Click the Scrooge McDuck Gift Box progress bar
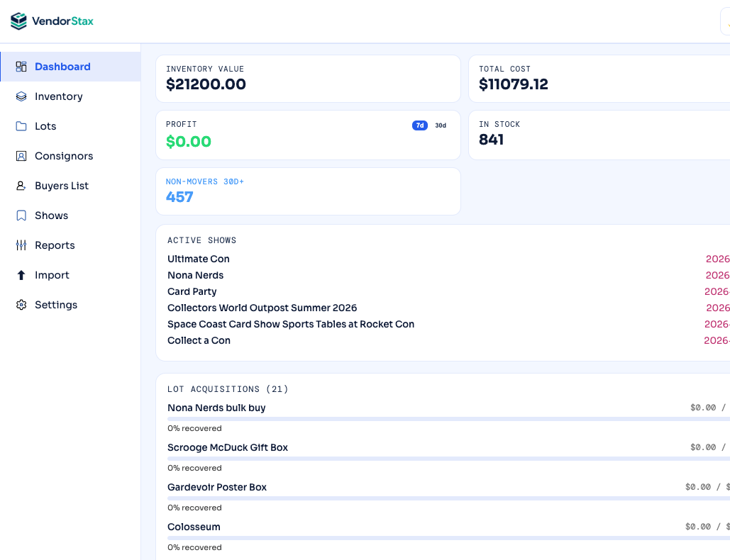Viewport: 730px width, 560px height. click(x=449, y=459)
